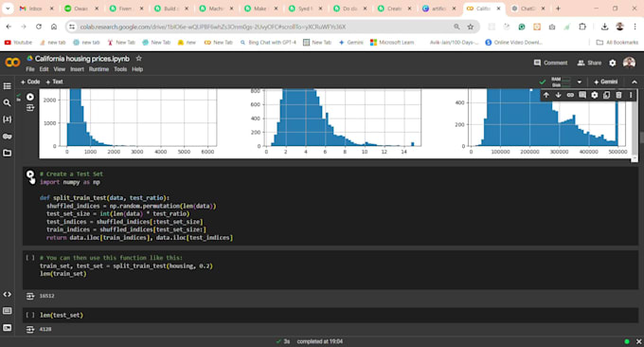Go to the browser home page
This screenshot has height=347, width=644.
[54, 27]
